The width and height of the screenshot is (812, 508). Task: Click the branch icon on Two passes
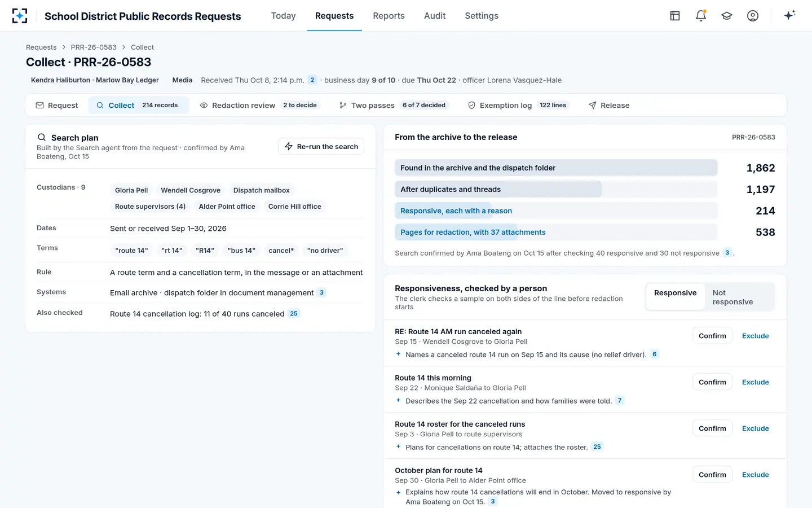(343, 106)
